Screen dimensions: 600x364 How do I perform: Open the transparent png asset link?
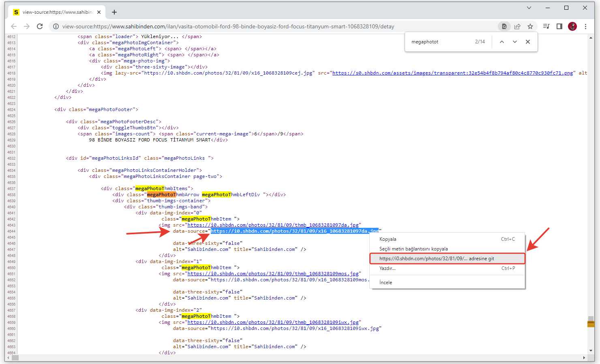click(452, 73)
